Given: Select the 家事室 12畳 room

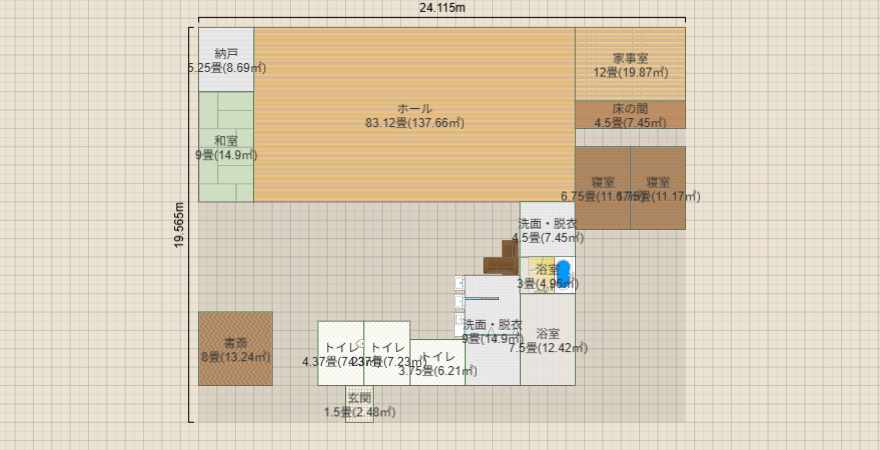Looking at the screenshot, I should tap(630, 64).
